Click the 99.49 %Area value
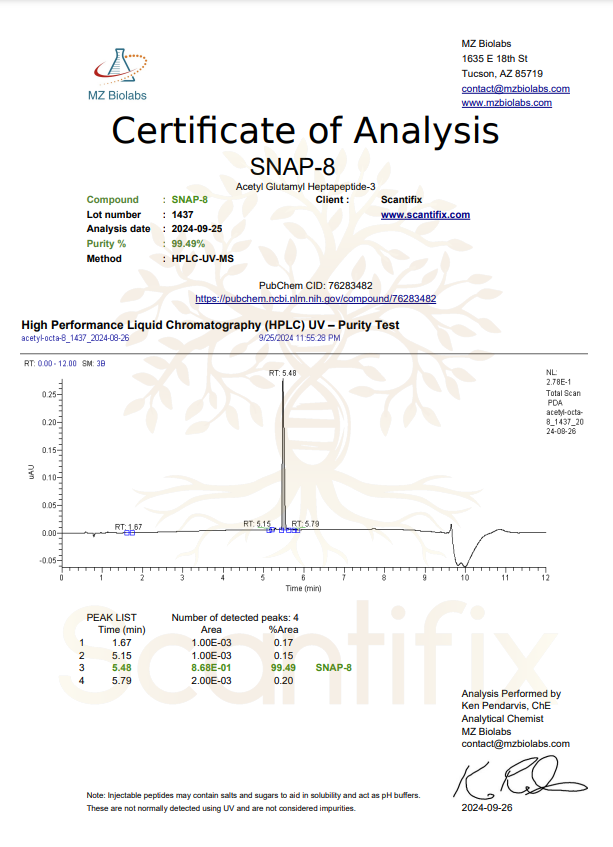 click(283, 668)
